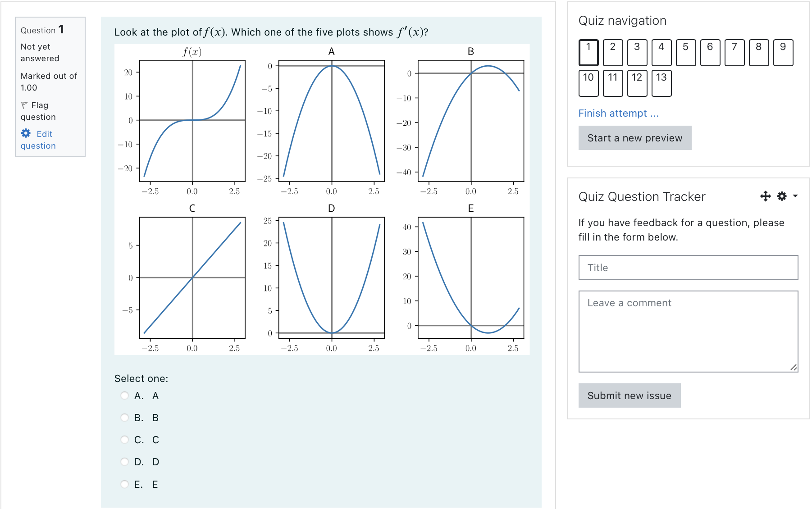The height and width of the screenshot is (509, 812).
Task: Click the move block crosshair icon
Action: tap(765, 196)
